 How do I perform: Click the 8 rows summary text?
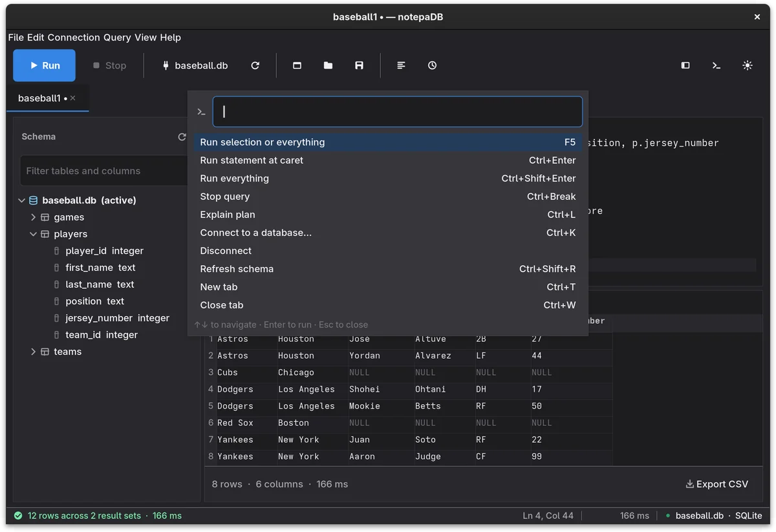pyautogui.click(x=227, y=484)
